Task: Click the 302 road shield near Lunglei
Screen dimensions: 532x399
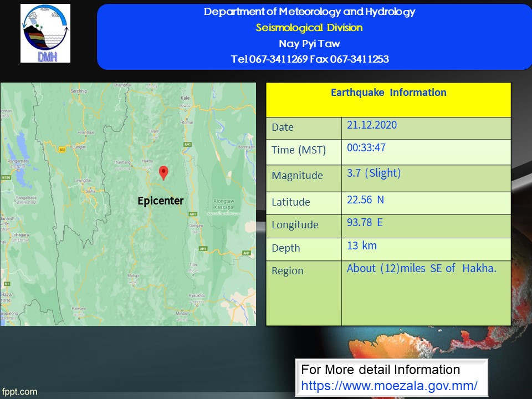Action: click(x=62, y=150)
